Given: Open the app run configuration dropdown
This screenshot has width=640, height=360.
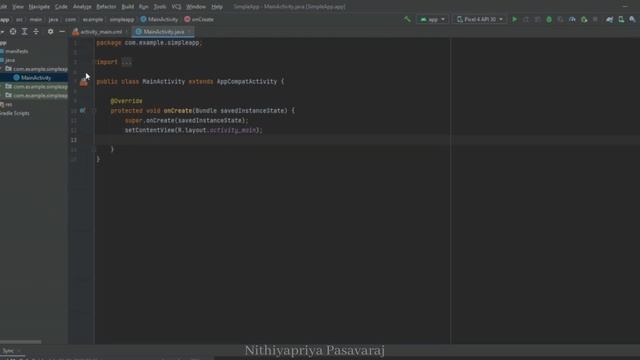Looking at the screenshot, I should pos(432,19).
